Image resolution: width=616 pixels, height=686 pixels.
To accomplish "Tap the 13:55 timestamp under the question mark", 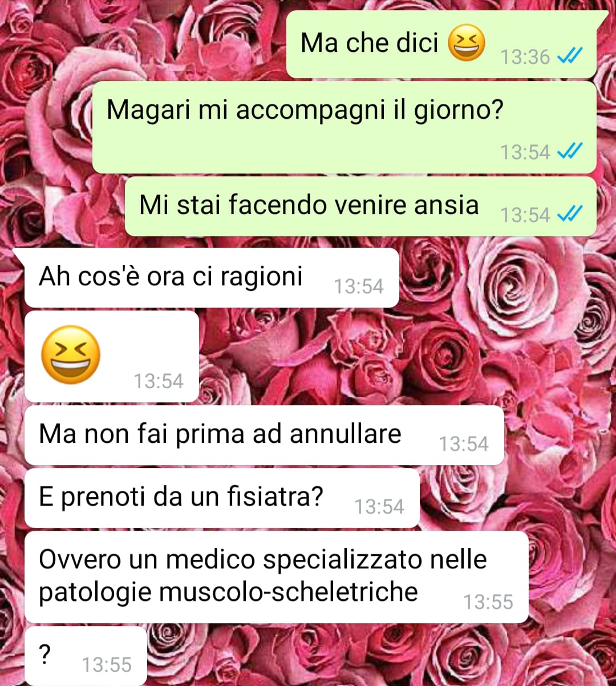I will [107, 665].
